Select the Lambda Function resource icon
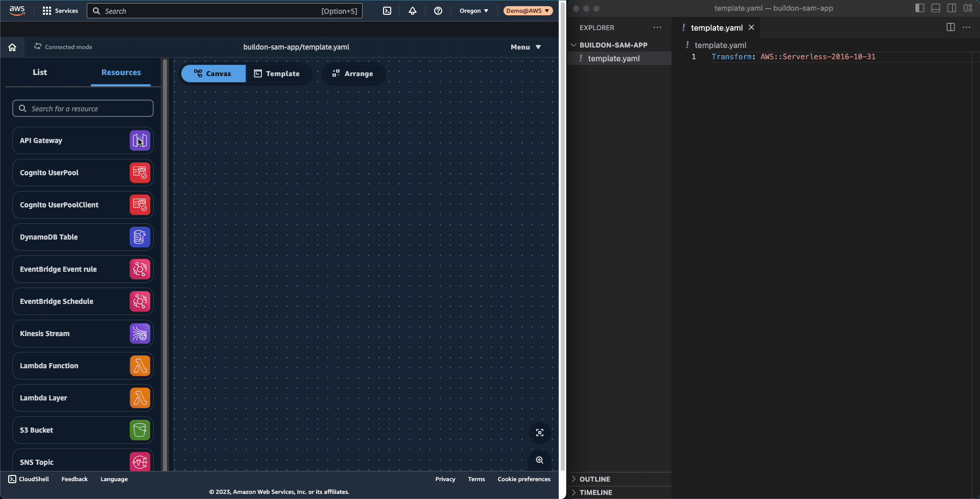The height and width of the screenshot is (499, 980). [140, 366]
